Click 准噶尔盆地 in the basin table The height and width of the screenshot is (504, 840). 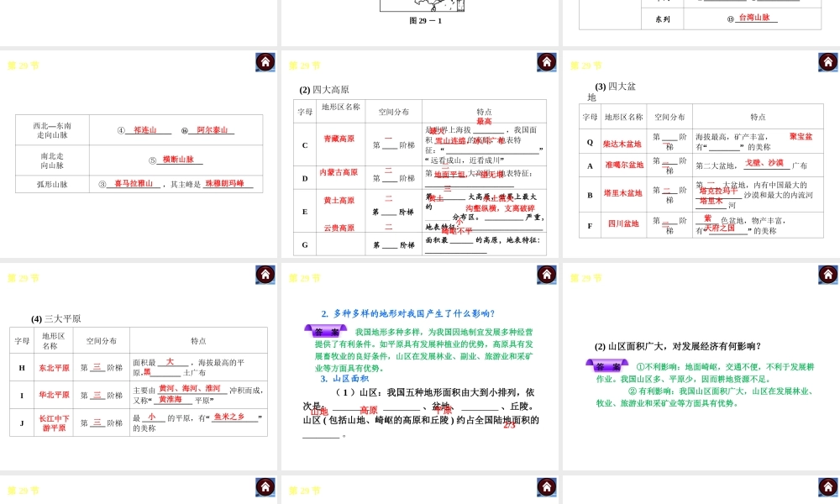tap(624, 165)
